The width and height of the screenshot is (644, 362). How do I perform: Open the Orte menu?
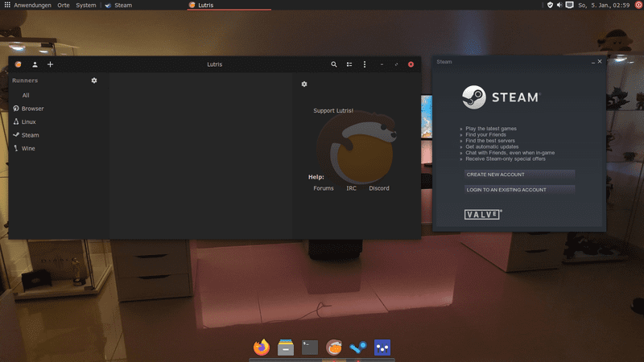click(x=64, y=6)
